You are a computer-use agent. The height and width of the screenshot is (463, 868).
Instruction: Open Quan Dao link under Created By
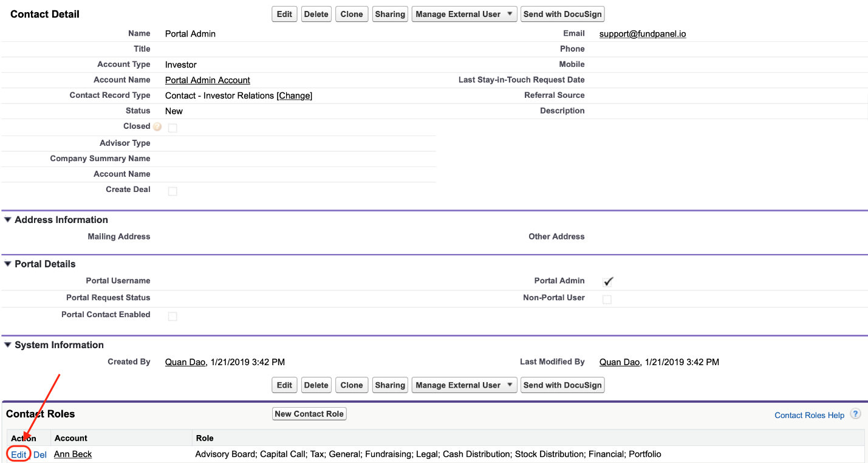pos(185,362)
